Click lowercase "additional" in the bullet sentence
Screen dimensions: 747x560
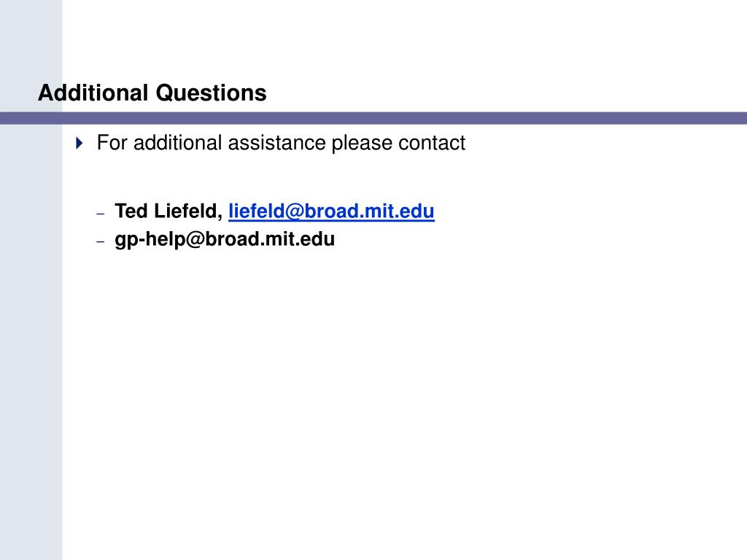pyautogui.click(x=178, y=143)
